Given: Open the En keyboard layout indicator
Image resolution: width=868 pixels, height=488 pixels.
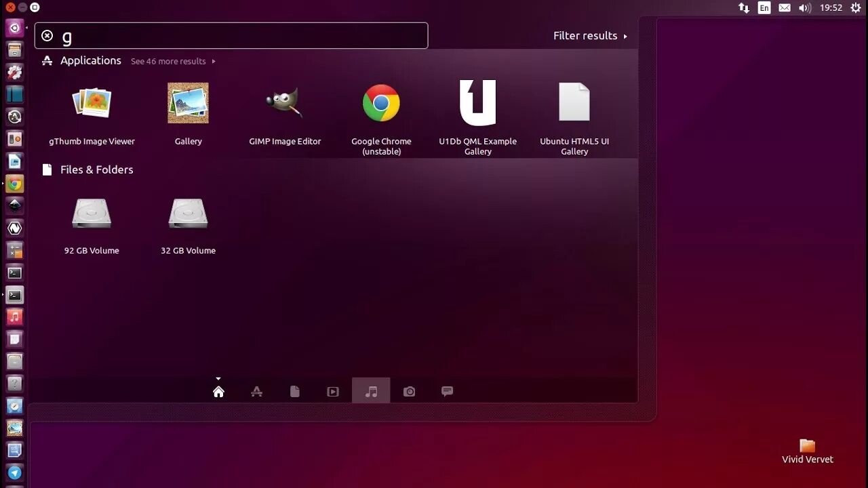Looking at the screenshot, I should (x=764, y=8).
